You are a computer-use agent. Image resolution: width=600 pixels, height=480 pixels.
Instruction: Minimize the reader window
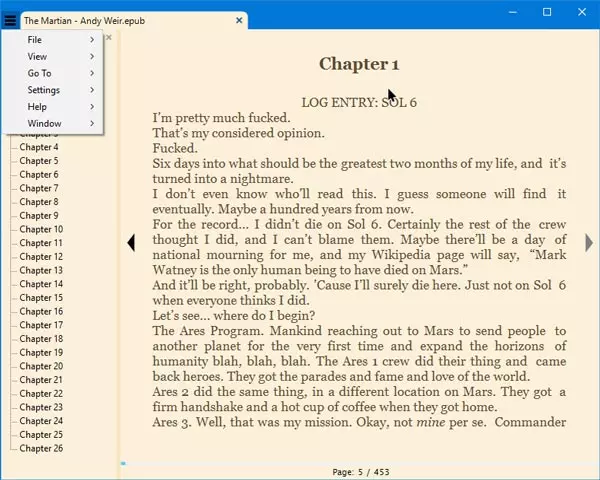pos(513,12)
